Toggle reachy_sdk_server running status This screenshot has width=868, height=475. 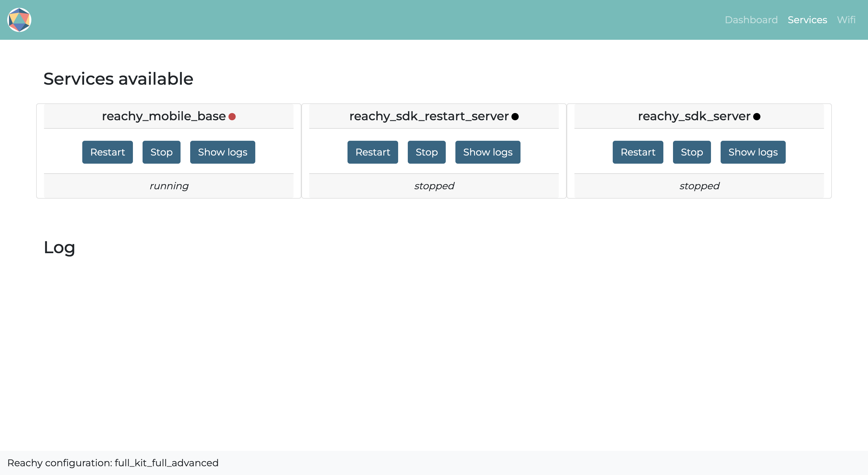(x=637, y=152)
